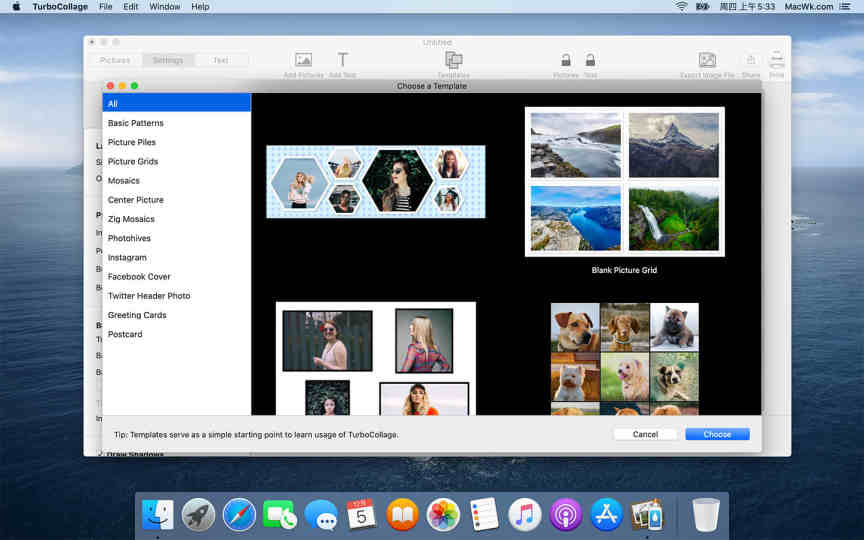The width and height of the screenshot is (864, 540).
Task: Switch to the Pictures tab
Action: click(115, 60)
